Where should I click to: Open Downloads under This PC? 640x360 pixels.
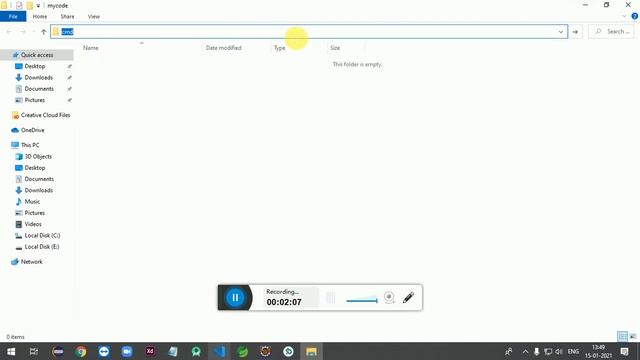coord(38,190)
